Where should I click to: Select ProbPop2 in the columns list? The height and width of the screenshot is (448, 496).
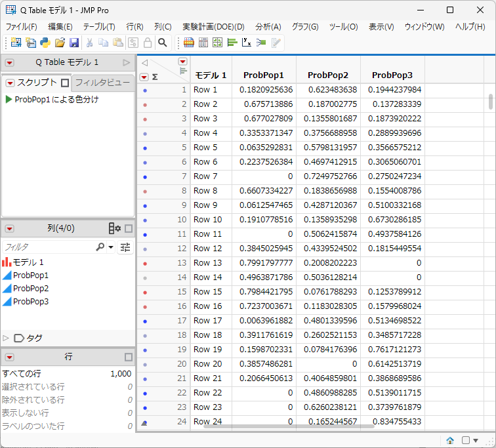(x=31, y=289)
